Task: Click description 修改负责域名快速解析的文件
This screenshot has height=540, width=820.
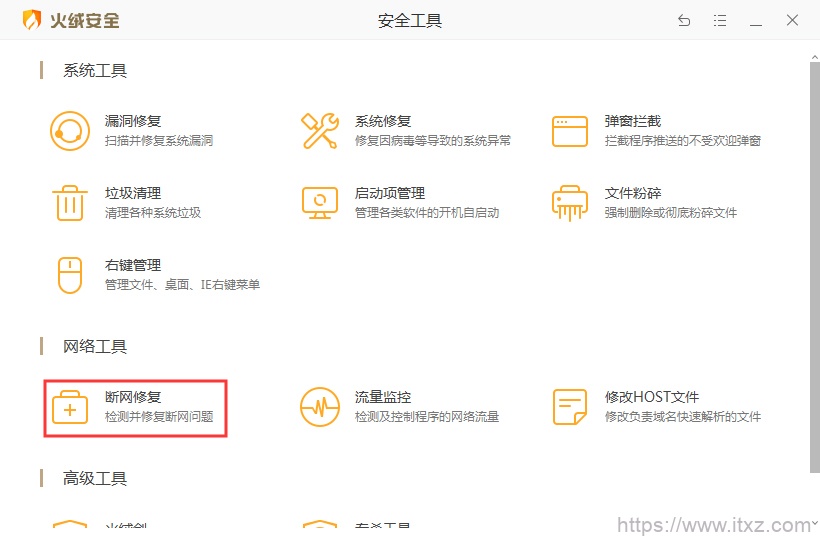Action: point(682,417)
